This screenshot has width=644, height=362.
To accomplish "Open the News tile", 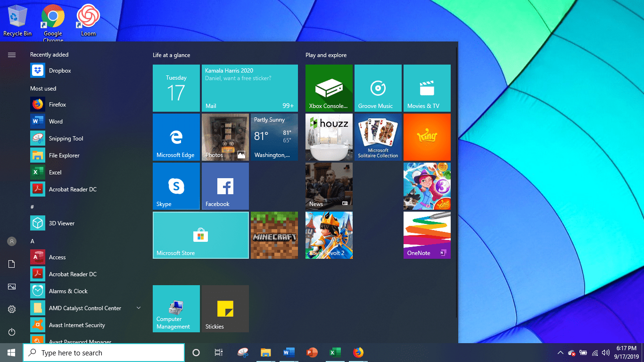I will [x=329, y=186].
